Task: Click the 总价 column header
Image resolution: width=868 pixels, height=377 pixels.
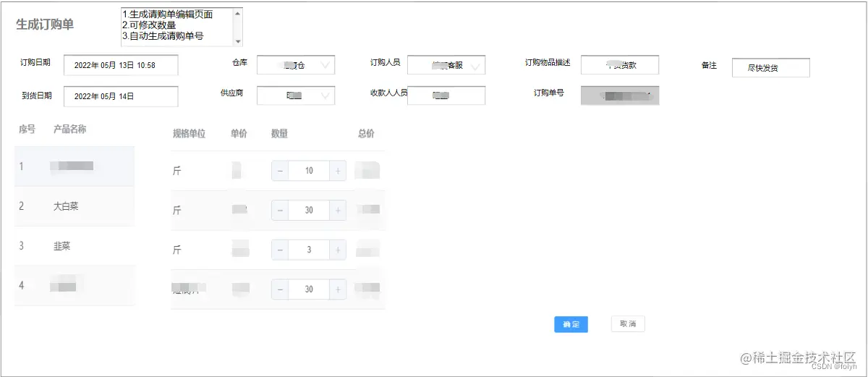Action: coord(366,133)
